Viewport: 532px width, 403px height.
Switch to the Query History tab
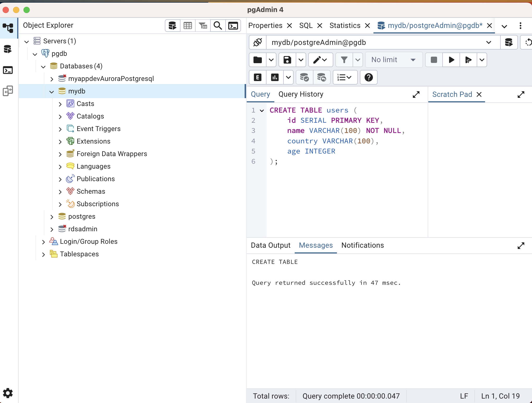[x=301, y=94]
